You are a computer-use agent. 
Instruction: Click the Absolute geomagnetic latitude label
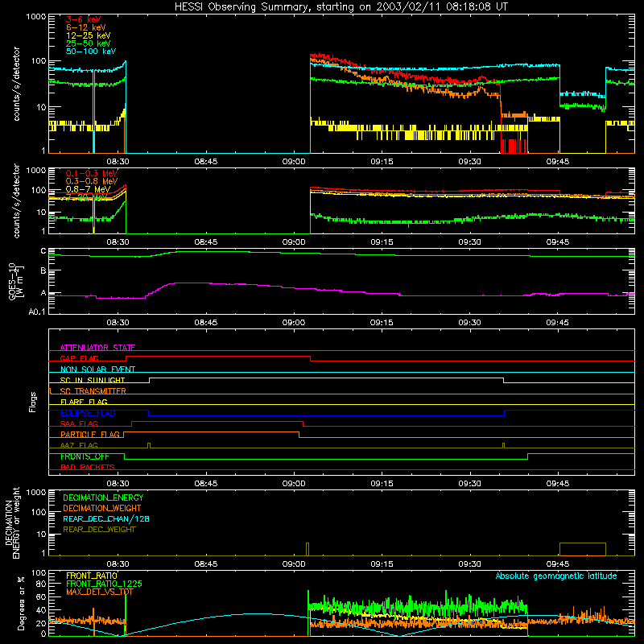pos(556,576)
